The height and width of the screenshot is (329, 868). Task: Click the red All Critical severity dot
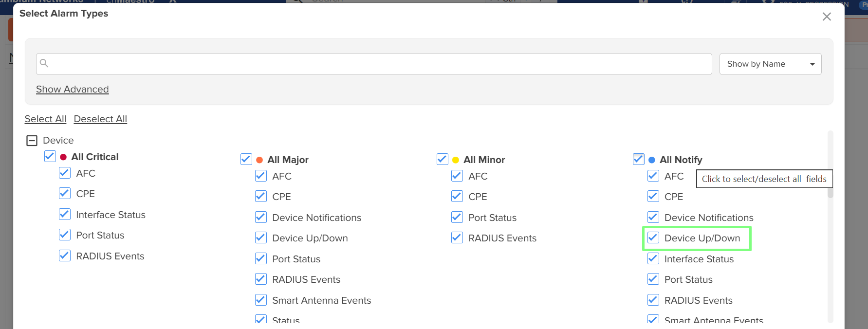coord(63,157)
